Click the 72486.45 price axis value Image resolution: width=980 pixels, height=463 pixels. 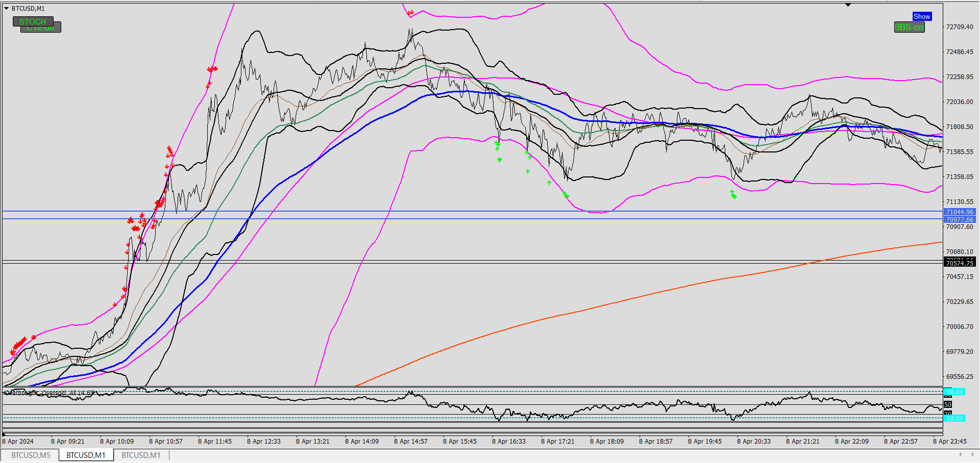click(x=960, y=52)
